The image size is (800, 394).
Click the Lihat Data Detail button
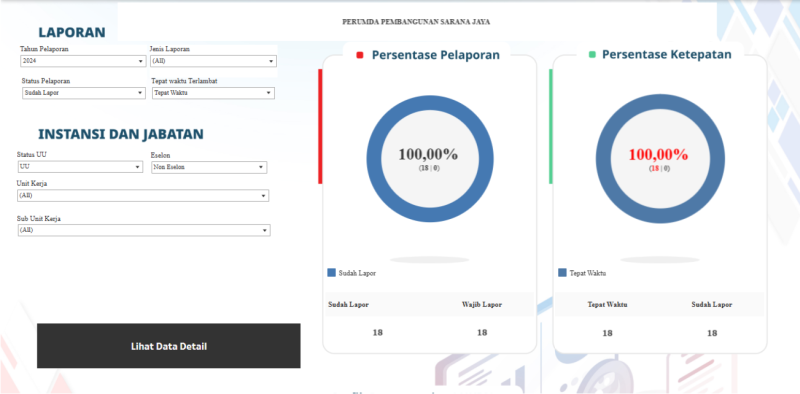point(168,346)
